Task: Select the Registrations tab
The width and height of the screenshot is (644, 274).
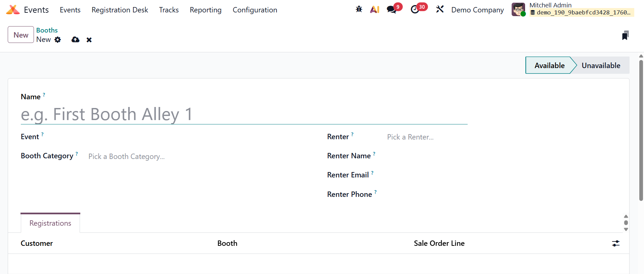Action: [50, 223]
